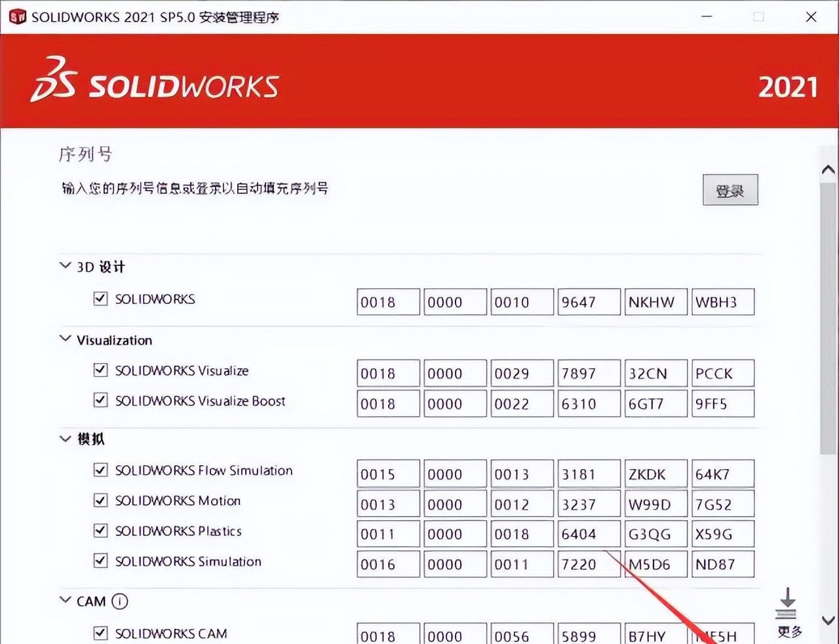Click Motion serial field W99D

point(655,504)
